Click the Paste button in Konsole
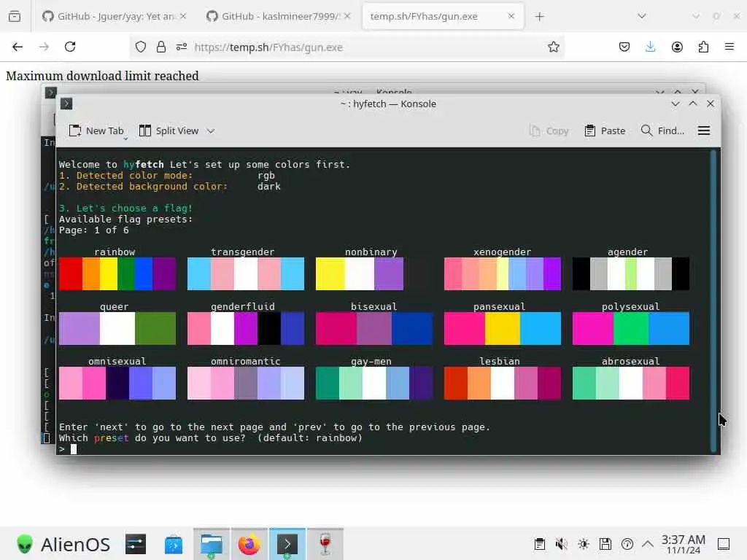The width and height of the screenshot is (747, 560). [x=605, y=131]
